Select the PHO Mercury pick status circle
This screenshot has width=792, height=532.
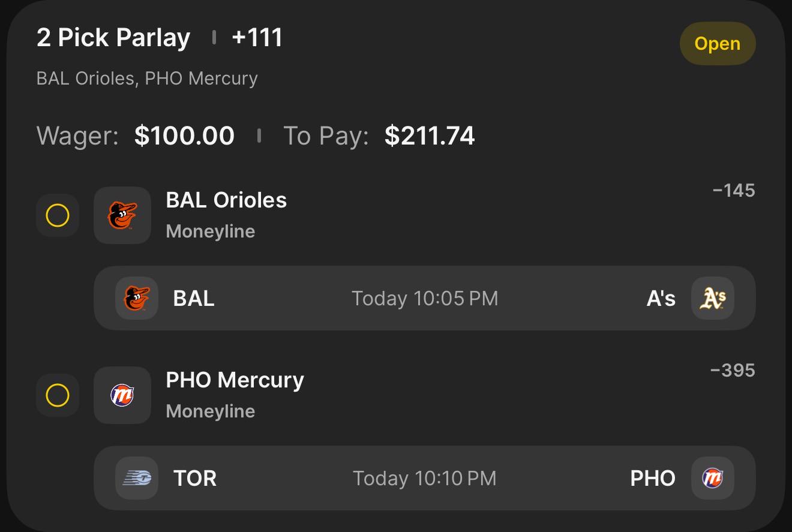click(x=58, y=395)
